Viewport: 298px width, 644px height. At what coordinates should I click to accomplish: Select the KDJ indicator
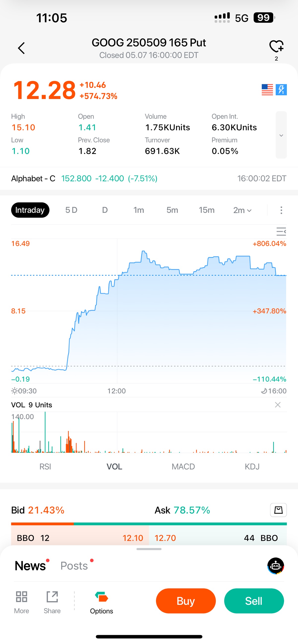pos(252,466)
